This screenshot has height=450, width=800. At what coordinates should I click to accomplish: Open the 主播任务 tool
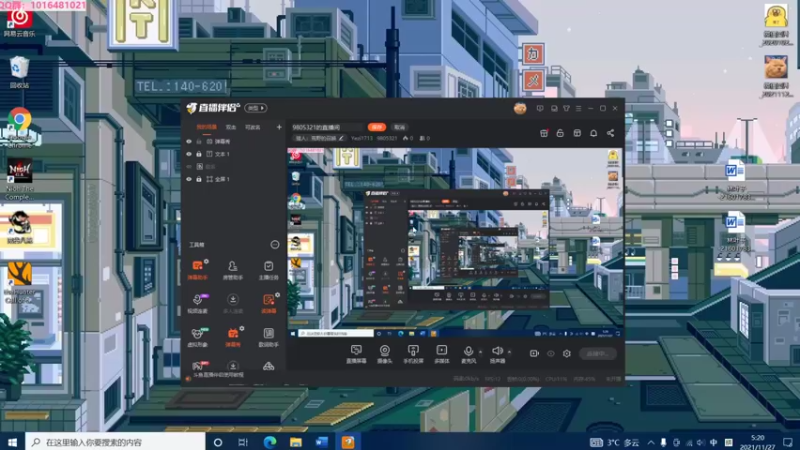(x=268, y=270)
